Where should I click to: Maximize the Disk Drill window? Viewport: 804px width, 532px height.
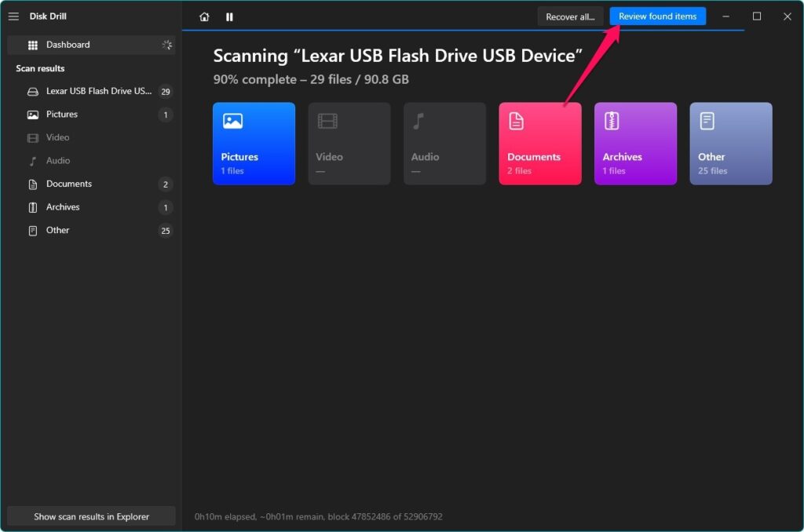[x=757, y=16]
